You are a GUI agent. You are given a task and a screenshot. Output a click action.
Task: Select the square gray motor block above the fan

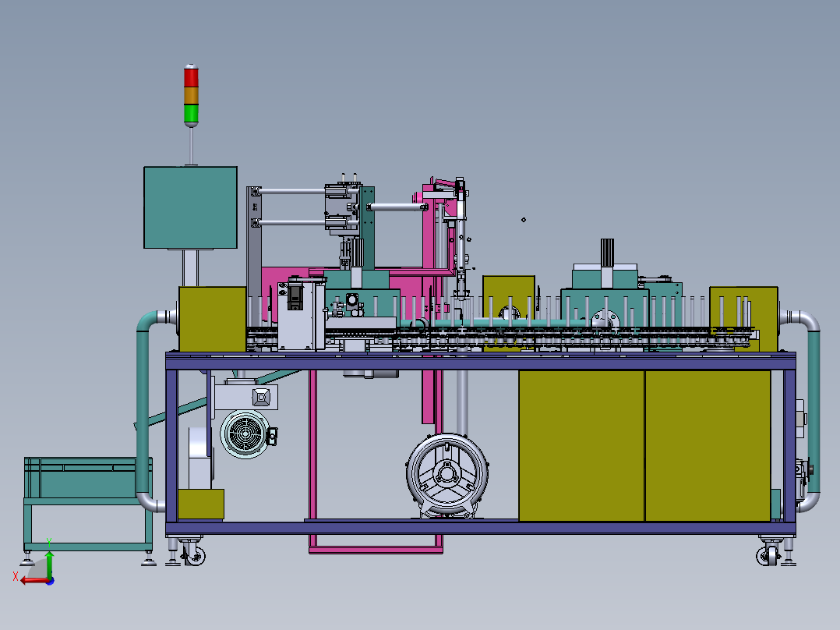coord(246,397)
